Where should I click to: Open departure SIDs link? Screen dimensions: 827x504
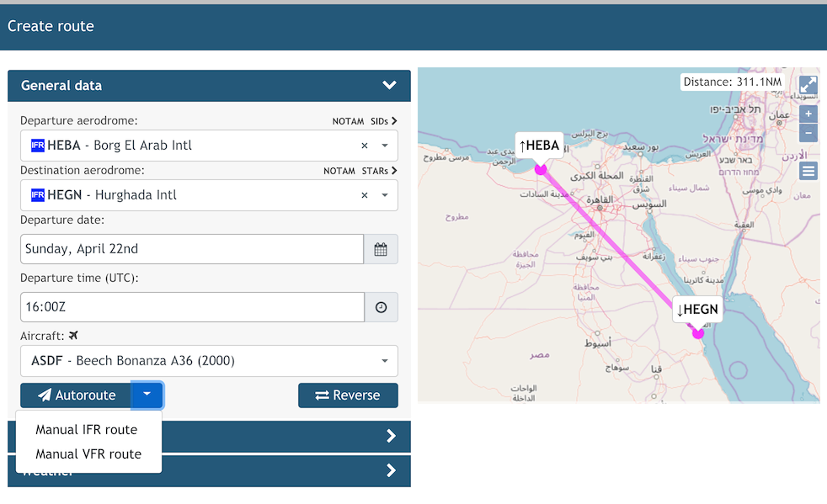click(383, 121)
